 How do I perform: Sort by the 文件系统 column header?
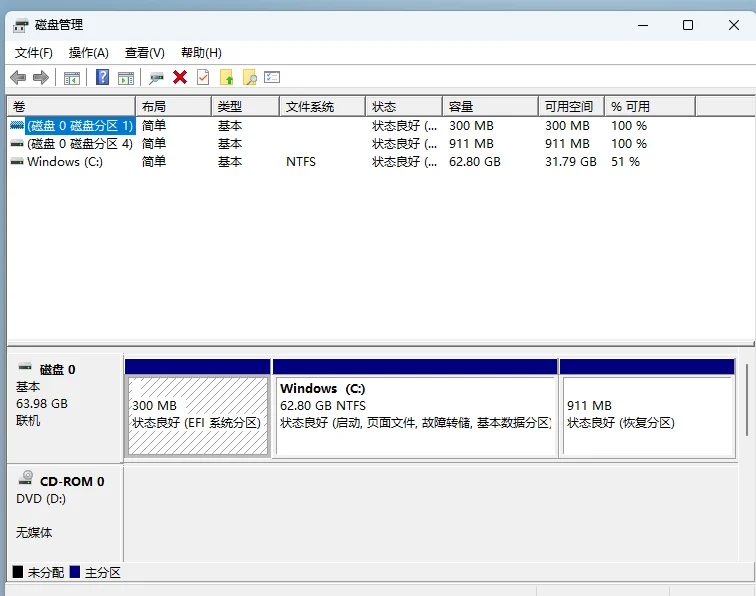(x=322, y=107)
